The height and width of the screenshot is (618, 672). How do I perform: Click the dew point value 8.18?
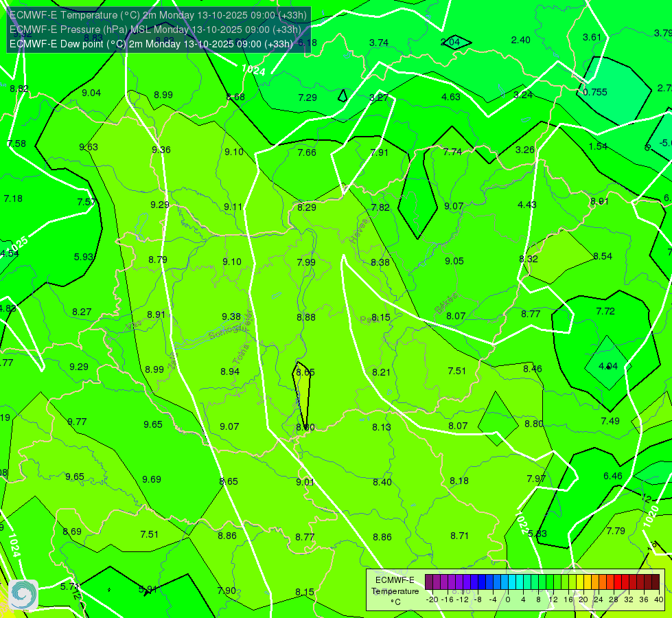459,481
